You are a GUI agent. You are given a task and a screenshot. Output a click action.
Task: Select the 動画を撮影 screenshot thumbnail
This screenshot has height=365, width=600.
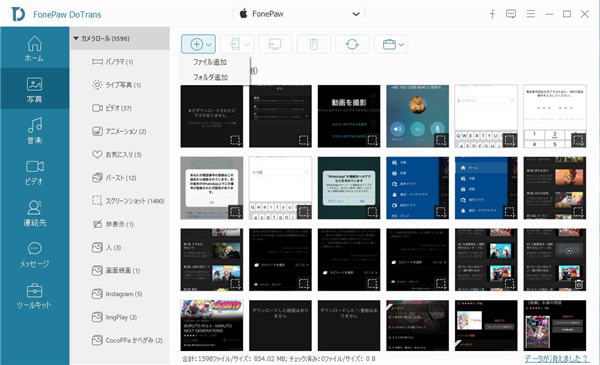coord(349,116)
